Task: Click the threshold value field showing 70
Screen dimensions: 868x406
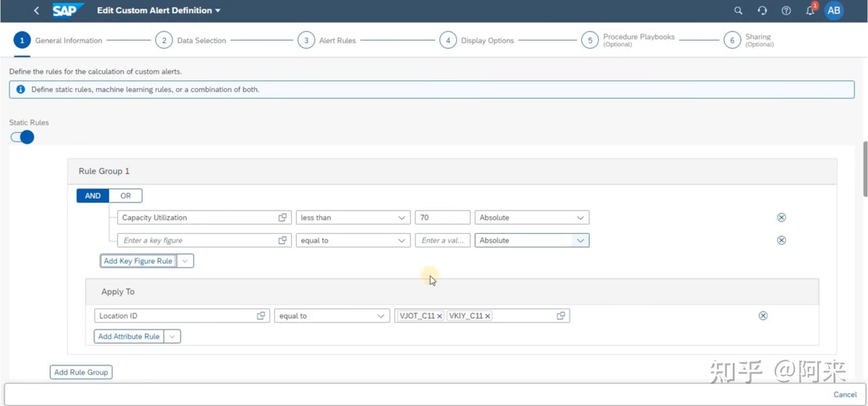Action: tap(443, 217)
